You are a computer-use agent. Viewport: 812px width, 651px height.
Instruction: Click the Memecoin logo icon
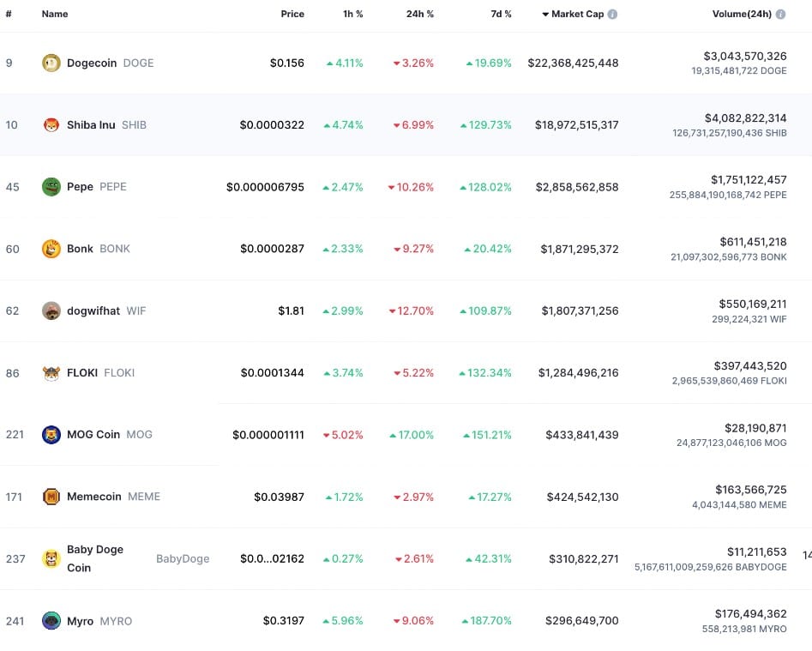pos(51,497)
